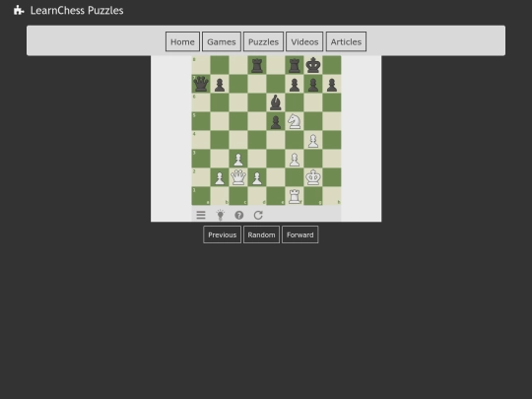Go to the Home page
The image size is (532, 399).
pyautogui.click(x=182, y=41)
